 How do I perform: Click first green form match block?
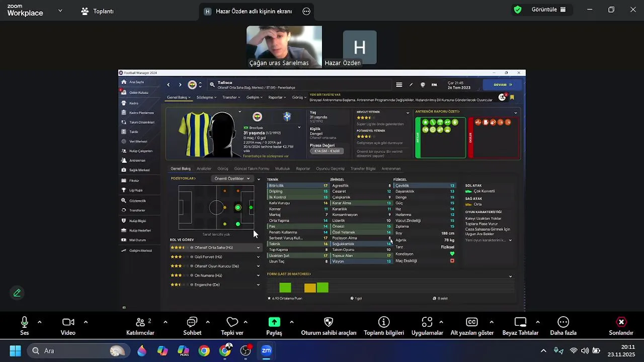pos(285,288)
